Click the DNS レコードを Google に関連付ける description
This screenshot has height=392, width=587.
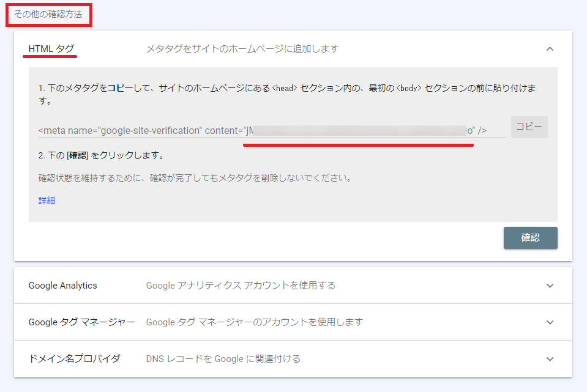pos(223,359)
